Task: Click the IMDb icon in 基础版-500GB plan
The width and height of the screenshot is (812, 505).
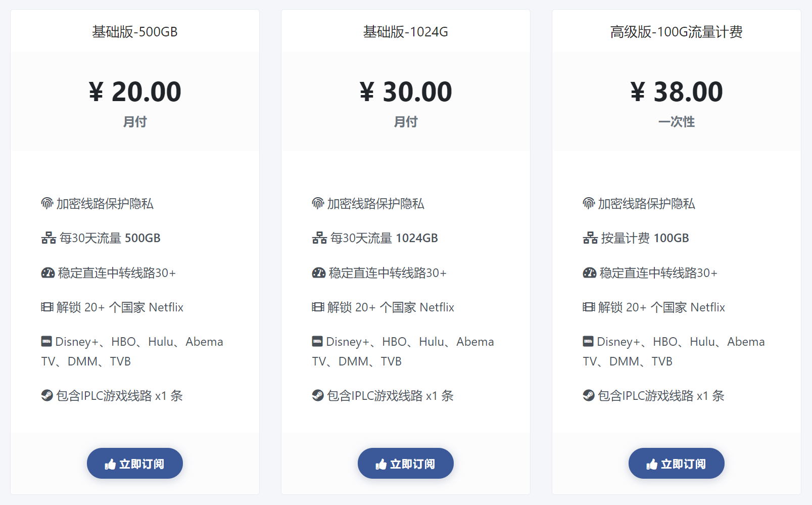Action: click(x=46, y=342)
